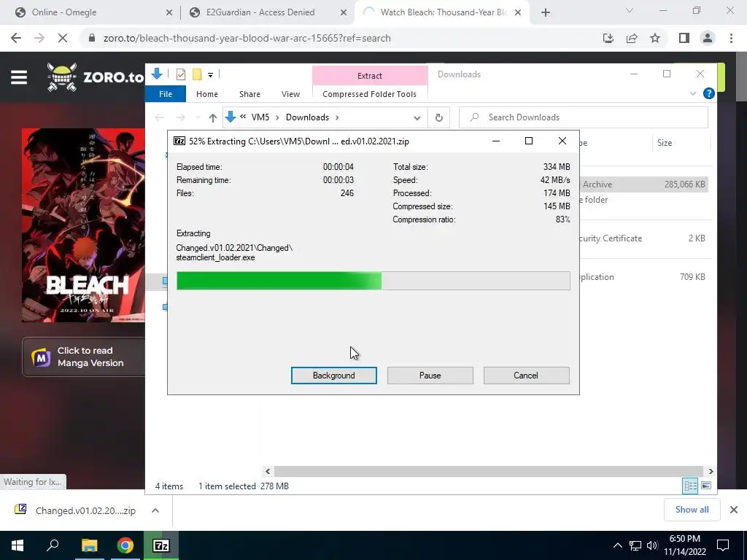Expand the address bar history dropdown

417,117
